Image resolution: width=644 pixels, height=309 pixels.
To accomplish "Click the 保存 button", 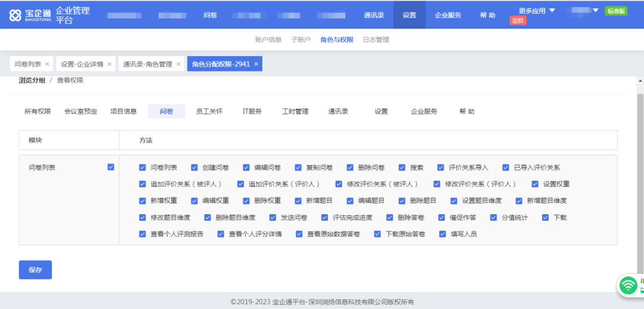I will pos(35,270).
